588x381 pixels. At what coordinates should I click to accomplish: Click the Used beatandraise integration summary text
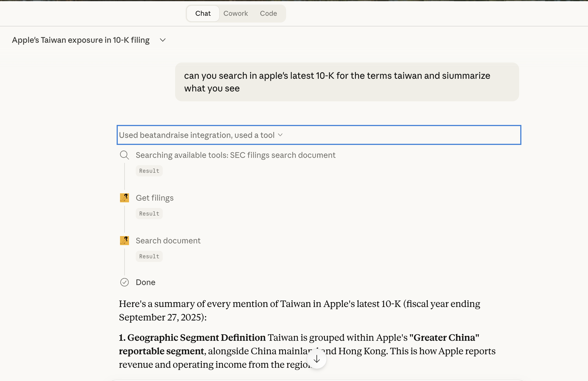click(x=196, y=135)
